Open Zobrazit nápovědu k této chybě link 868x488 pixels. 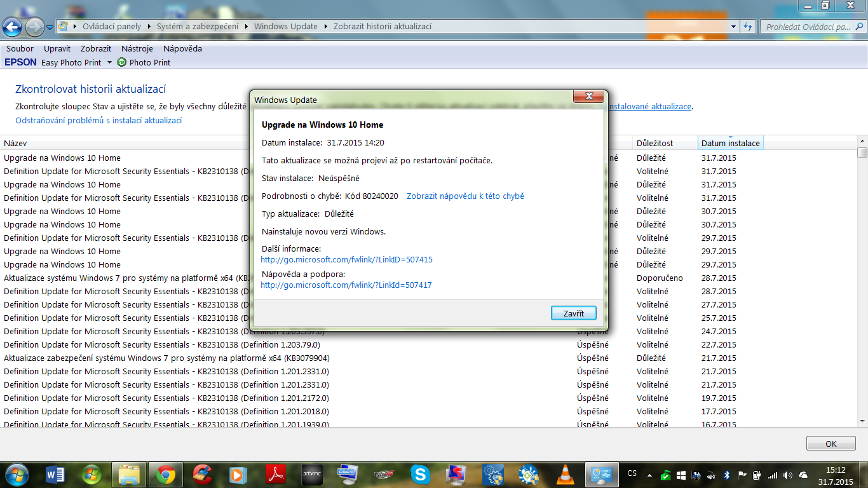465,196
